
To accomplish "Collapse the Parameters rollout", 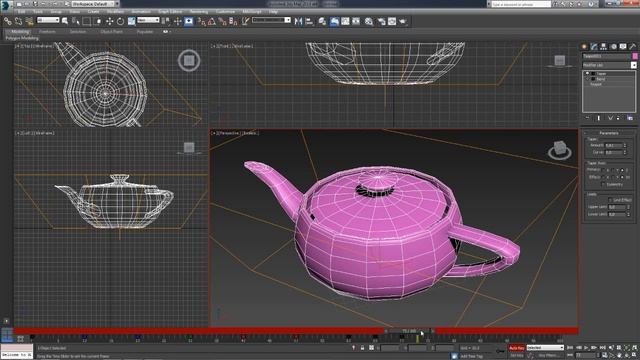I will click(x=609, y=133).
